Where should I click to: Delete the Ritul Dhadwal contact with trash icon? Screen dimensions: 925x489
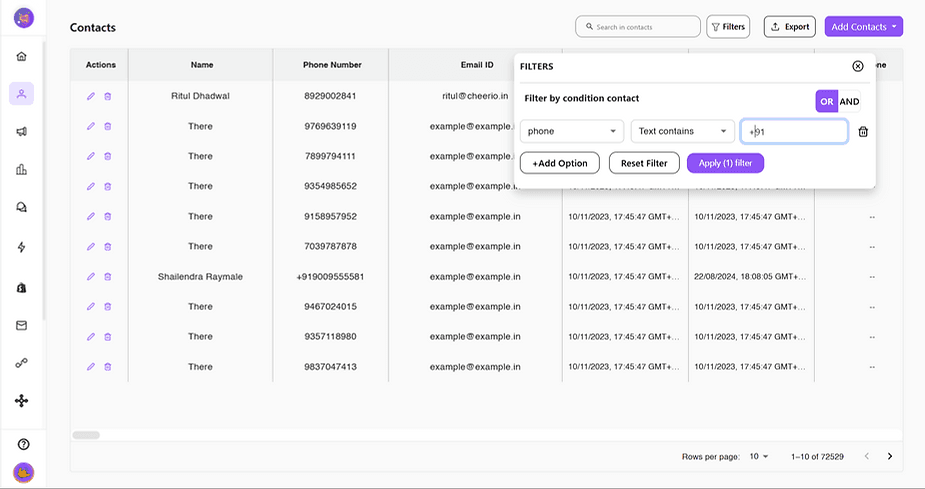coord(107,96)
